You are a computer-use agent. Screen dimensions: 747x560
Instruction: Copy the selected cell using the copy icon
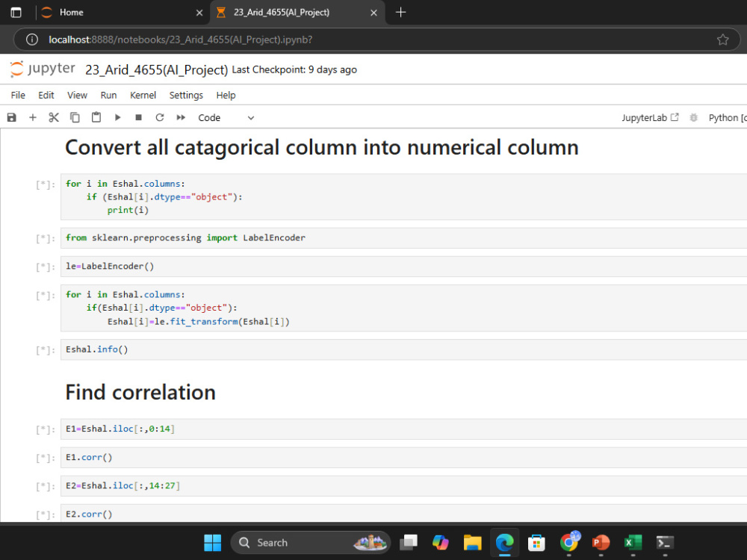(x=75, y=117)
